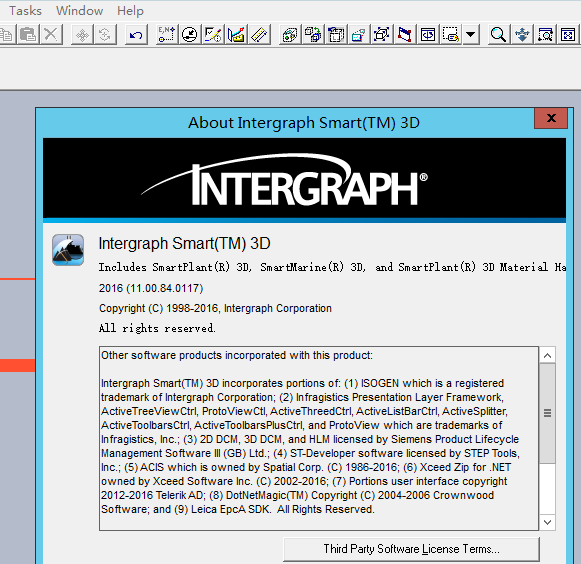The width and height of the screenshot is (581, 564).
Task: Click the scroll up arrow of license text box
Action: (x=547, y=356)
